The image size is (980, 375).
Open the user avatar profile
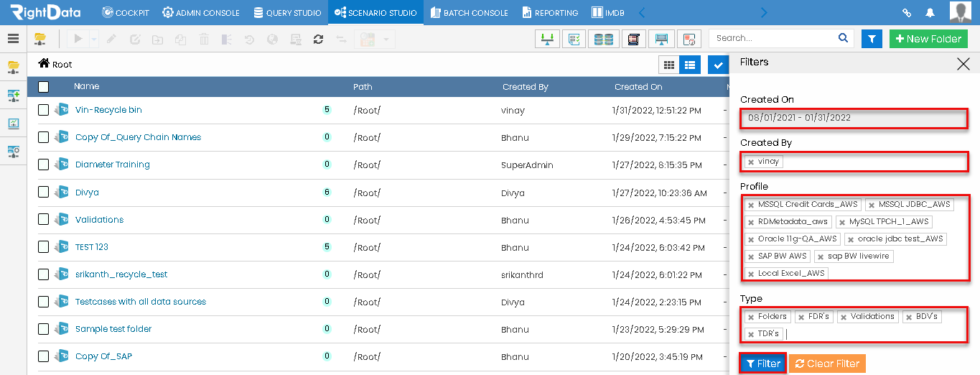[961, 12]
